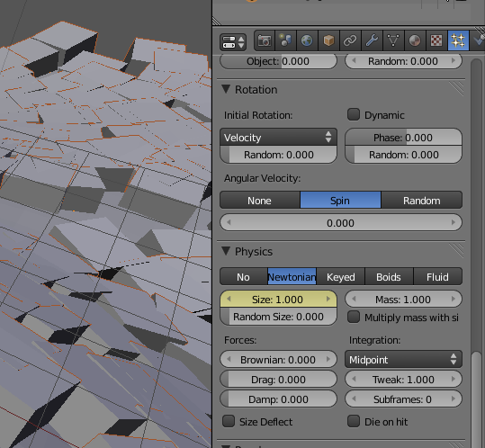Increase Brownian force with right arrow
485x448 pixels.
tap(328, 359)
